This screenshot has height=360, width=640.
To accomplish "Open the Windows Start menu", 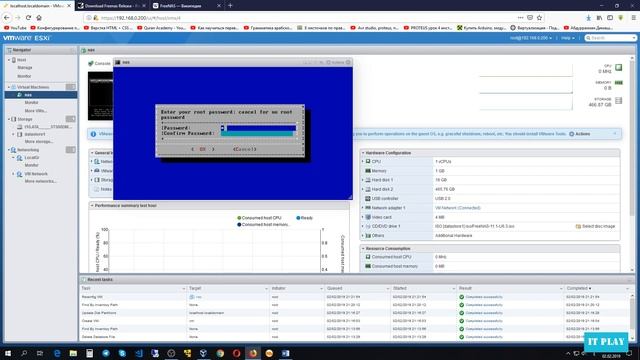I will pos(8,353).
